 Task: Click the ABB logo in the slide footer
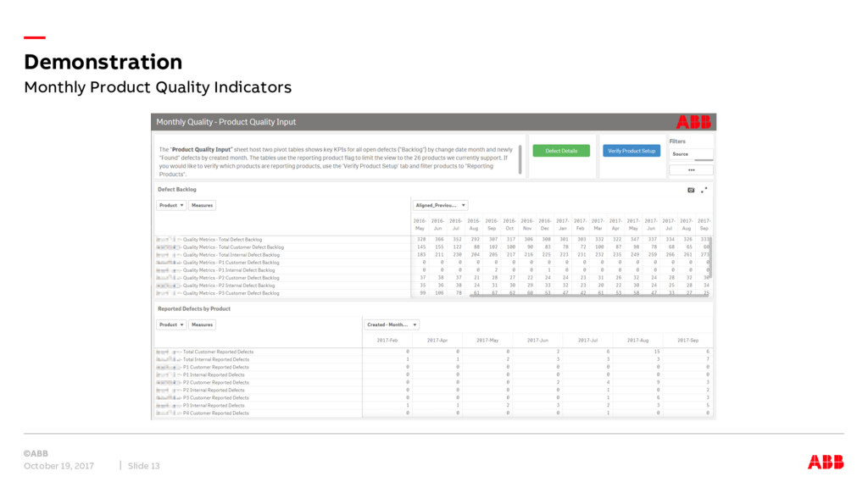(x=826, y=462)
